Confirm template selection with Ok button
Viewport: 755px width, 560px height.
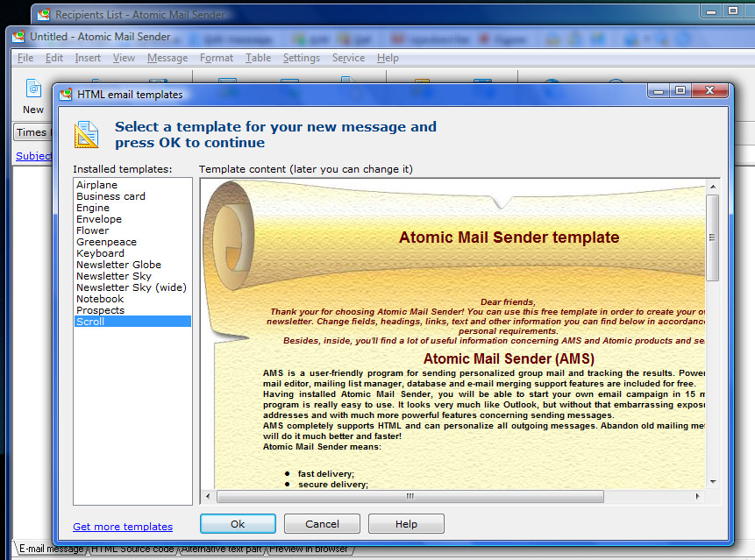[238, 523]
